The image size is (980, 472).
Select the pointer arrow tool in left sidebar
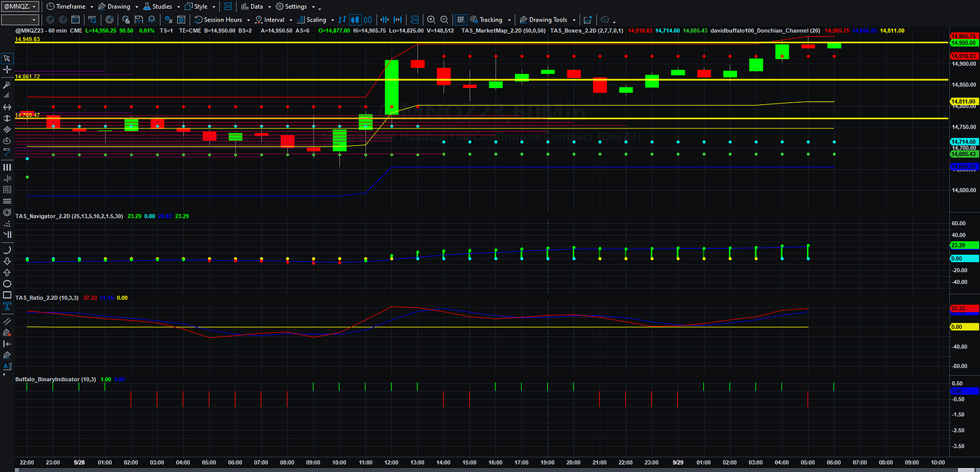click(x=7, y=59)
